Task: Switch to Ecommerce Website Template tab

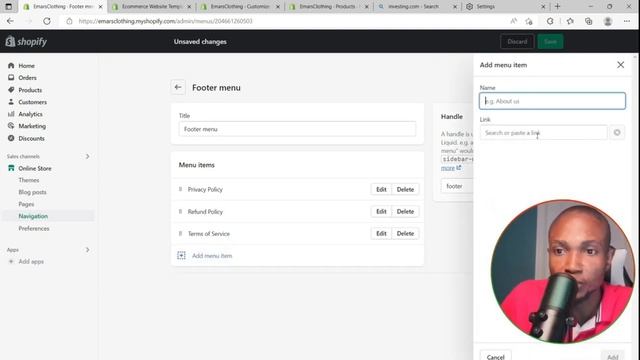Action: (x=152, y=7)
